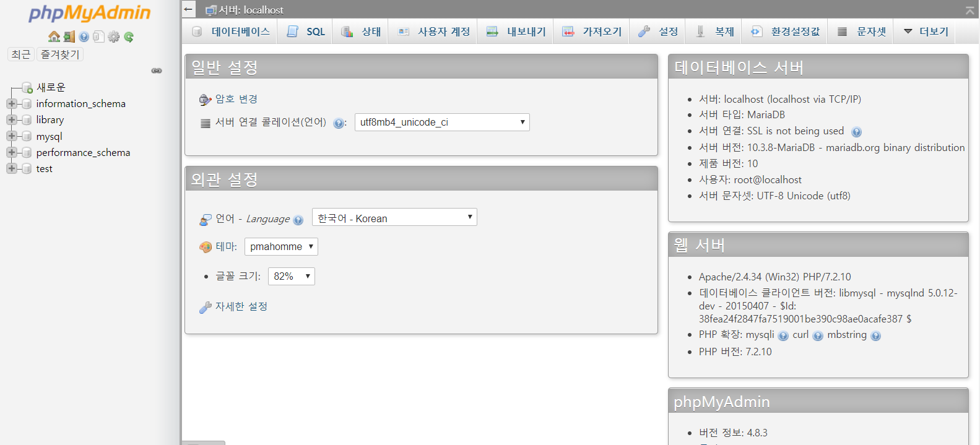Click text PHP 버전: 7.2.10

pyautogui.click(x=735, y=352)
